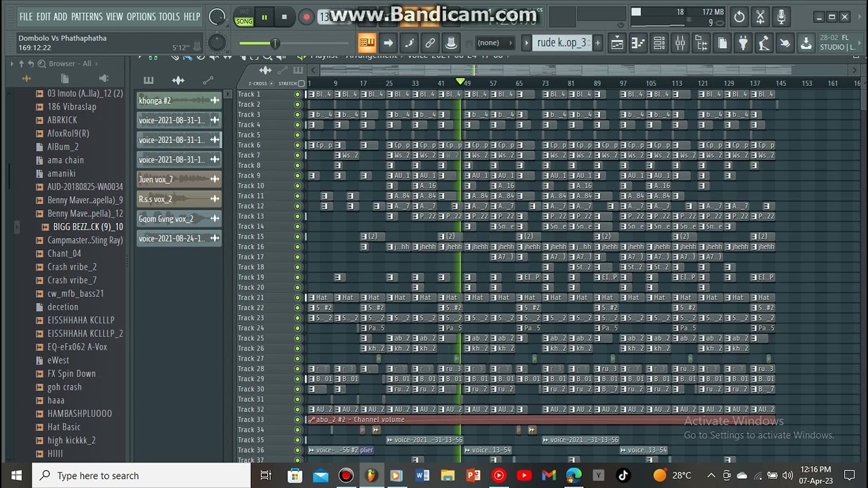Expand the pattern selector left arrow
Viewport: 868px width, 488px height.
pyautogui.click(x=526, y=43)
